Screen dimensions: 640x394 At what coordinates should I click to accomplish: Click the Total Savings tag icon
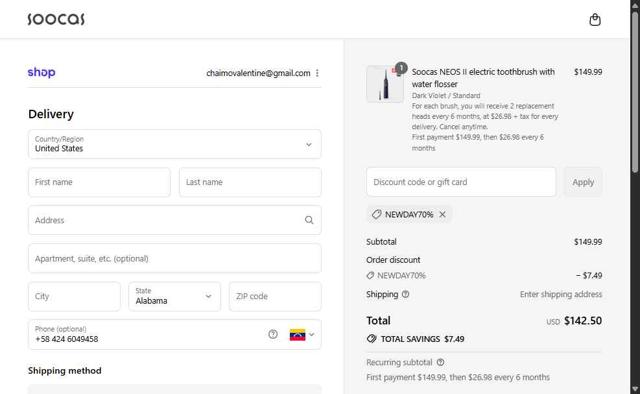coord(371,339)
